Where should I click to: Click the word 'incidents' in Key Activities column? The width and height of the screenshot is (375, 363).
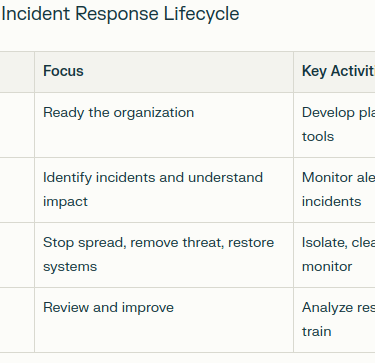tap(331, 201)
